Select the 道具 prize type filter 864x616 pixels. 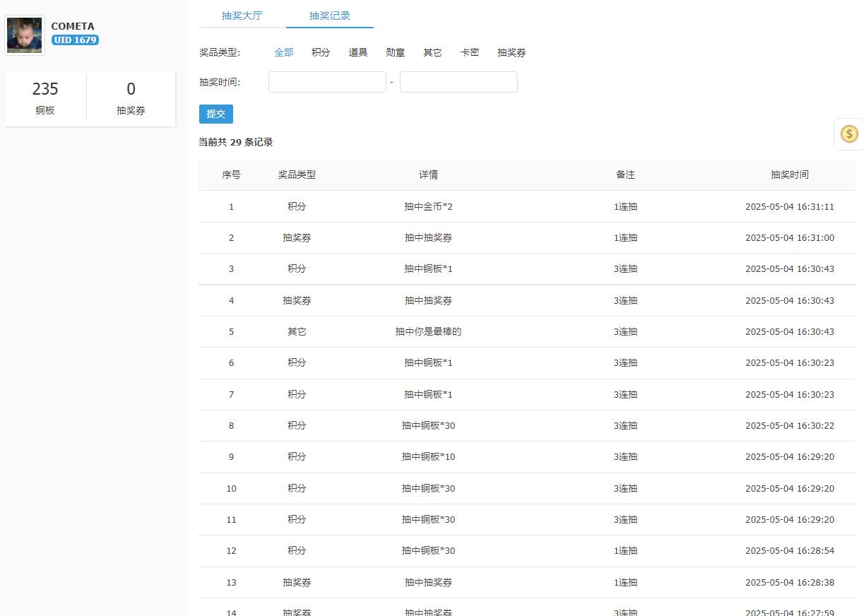pos(358,52)
